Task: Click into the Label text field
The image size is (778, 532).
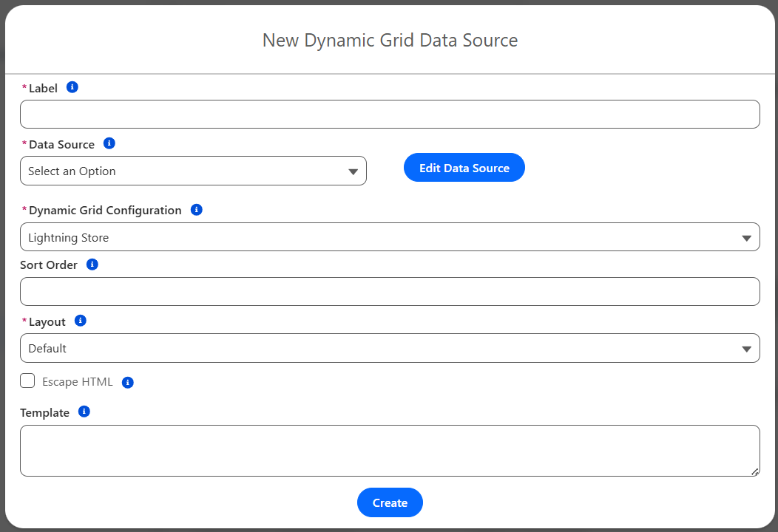Action: [390, 115]
